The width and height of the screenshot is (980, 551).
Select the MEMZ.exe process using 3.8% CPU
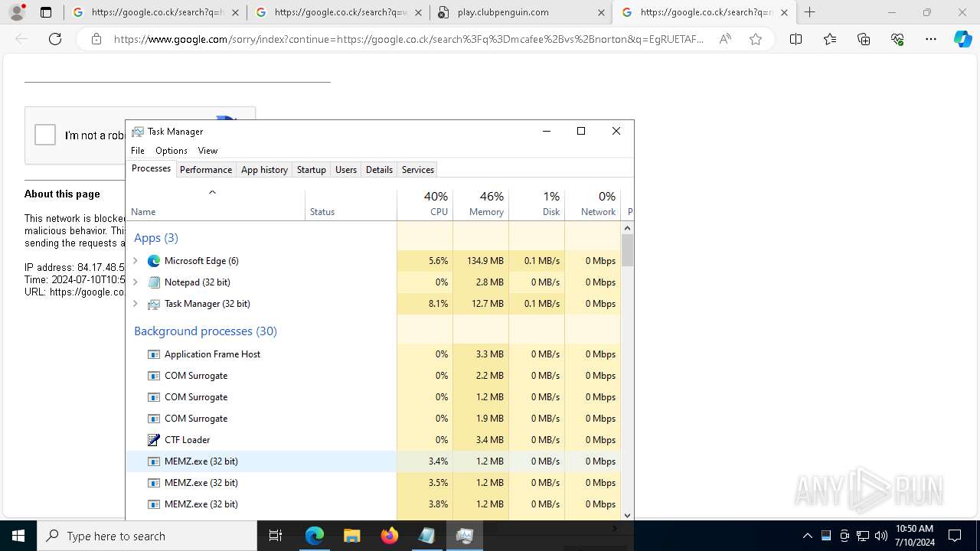pyautogui.click(x=374, y=504)
